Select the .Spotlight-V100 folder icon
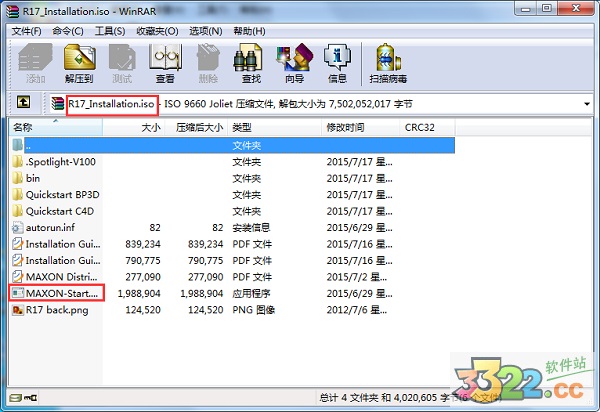 tap(17, 162)
